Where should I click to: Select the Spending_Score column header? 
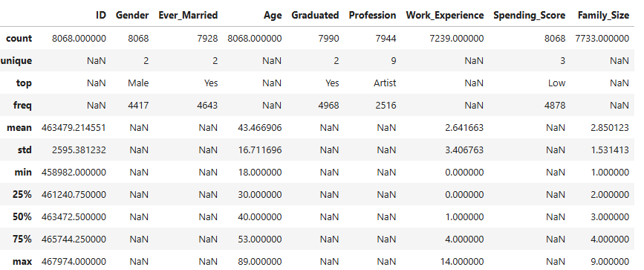point(530,16)
